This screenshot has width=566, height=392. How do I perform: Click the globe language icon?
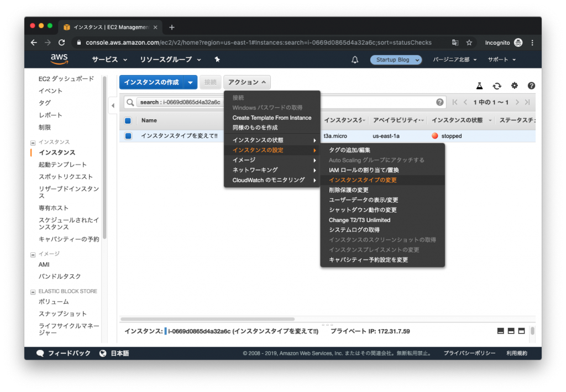(103, 353)
